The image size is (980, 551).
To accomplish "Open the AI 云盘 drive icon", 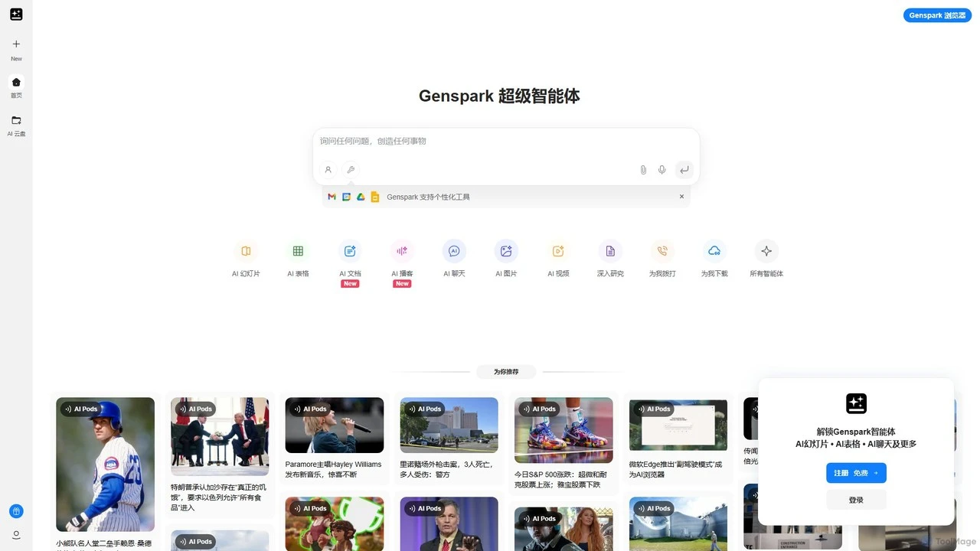I will pos(16,120).
